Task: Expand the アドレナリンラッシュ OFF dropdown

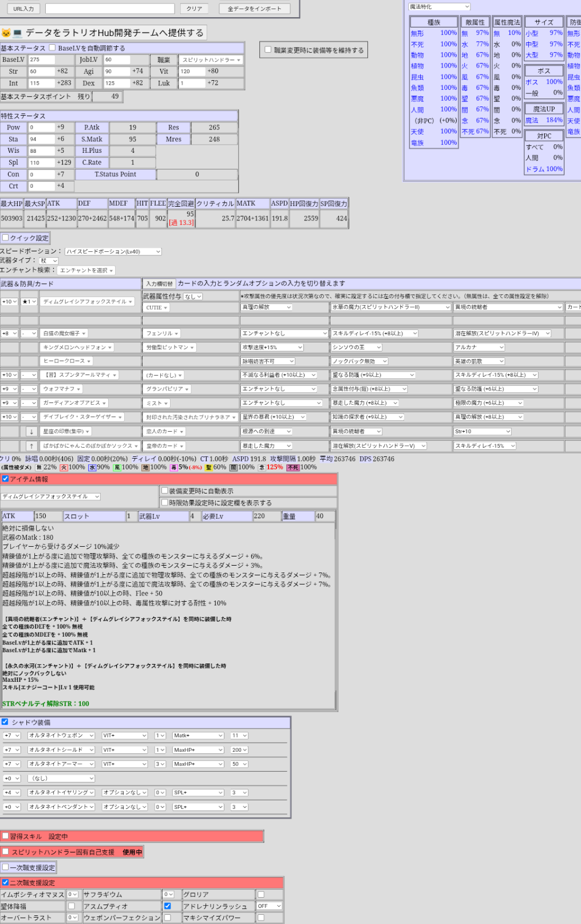Action: [269, 906]
